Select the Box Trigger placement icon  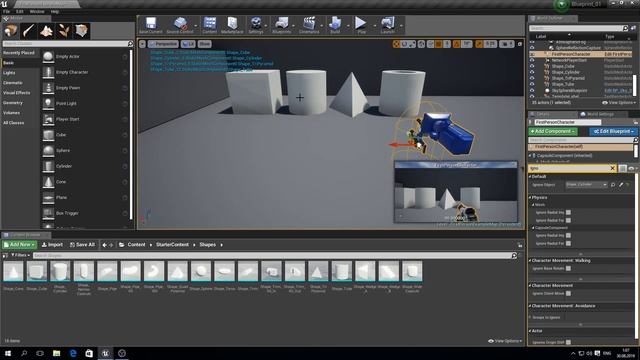click(x=48, y=213)
